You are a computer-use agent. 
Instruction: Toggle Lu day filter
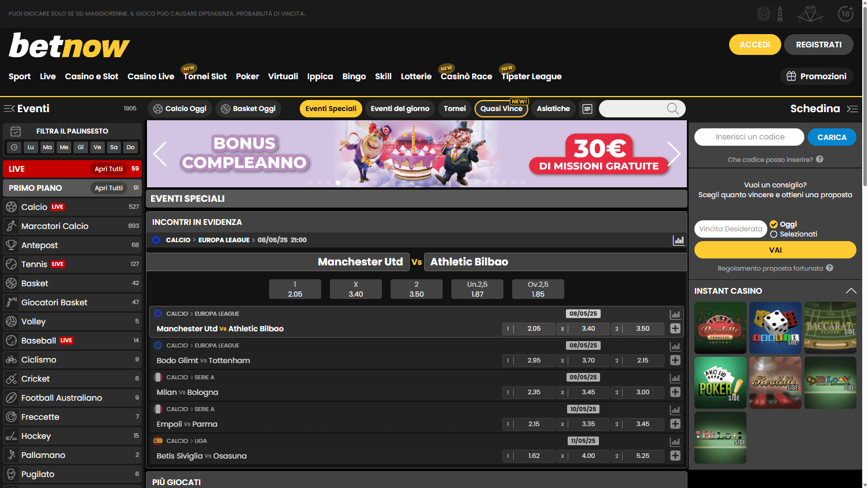click(x=31, y=147)
